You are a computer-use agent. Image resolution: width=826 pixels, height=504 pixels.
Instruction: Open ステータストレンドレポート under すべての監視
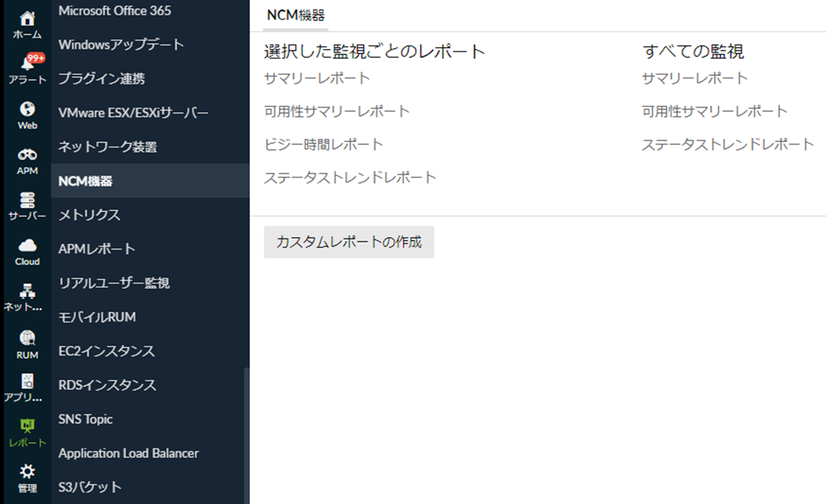pyautogui.click(x=727, y=145)
